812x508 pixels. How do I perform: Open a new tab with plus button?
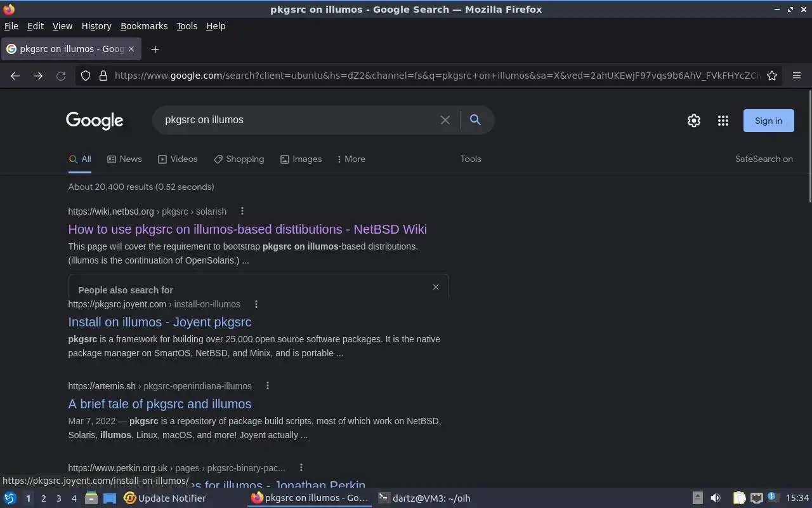(155, 49)
